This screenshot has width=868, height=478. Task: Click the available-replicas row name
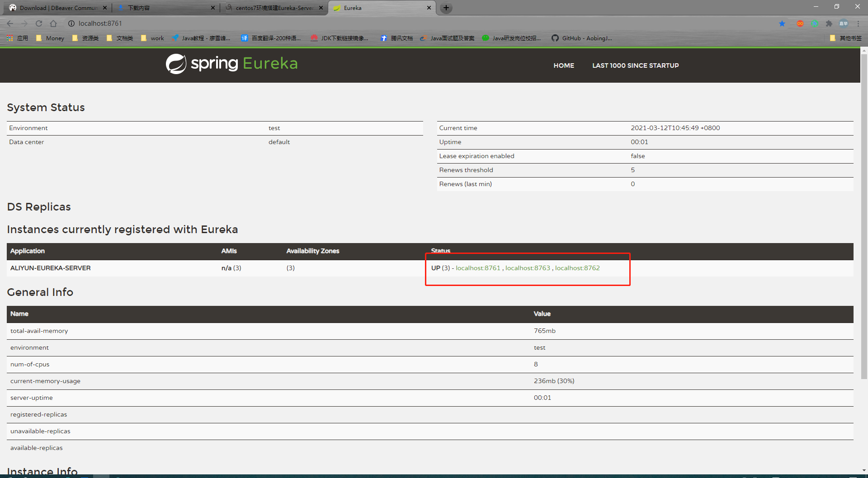(x=37, y=448)
